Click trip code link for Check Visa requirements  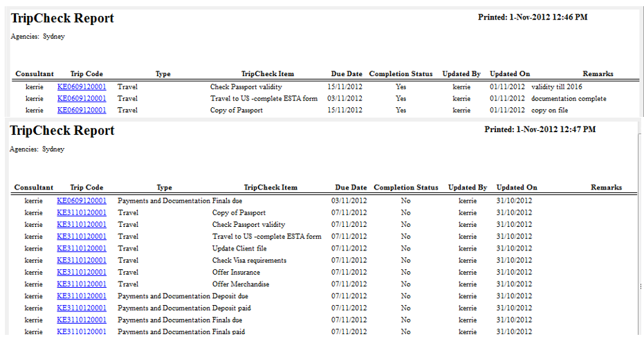click(82, 261)
